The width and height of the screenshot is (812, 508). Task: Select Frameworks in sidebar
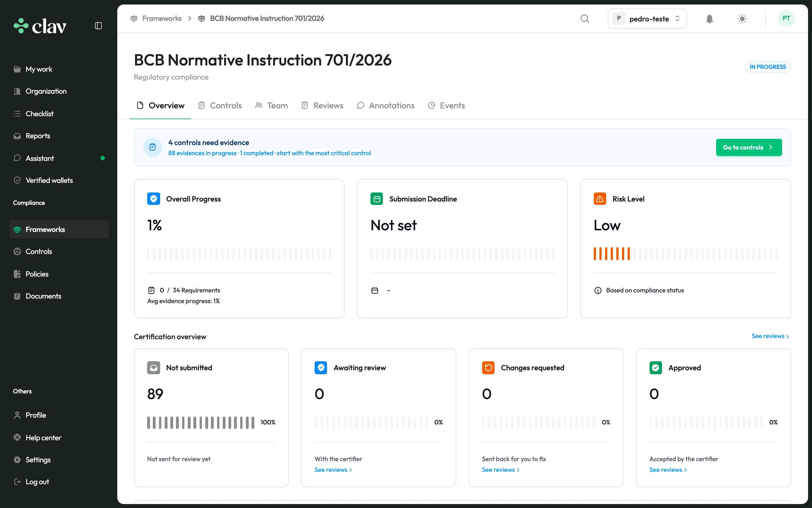tap(59, 229)
